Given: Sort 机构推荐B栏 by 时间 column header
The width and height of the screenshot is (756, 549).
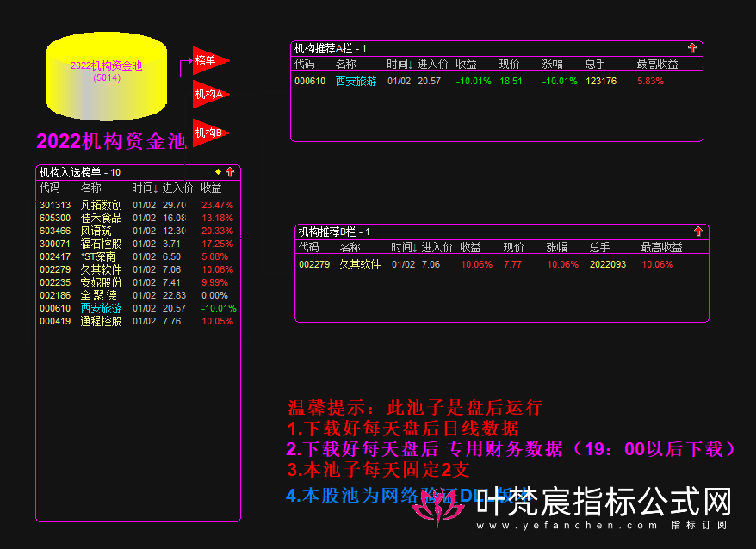Looking at the screenshot, I should click(404, 247).
